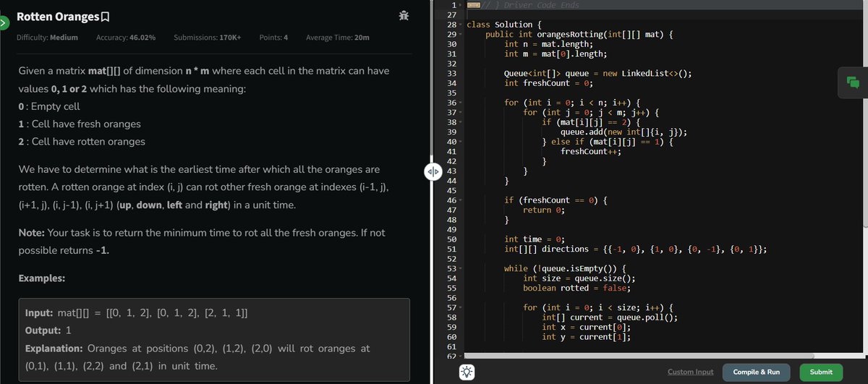
Task: Collapse the freshCount check at line 46
Action: [461, 200]
